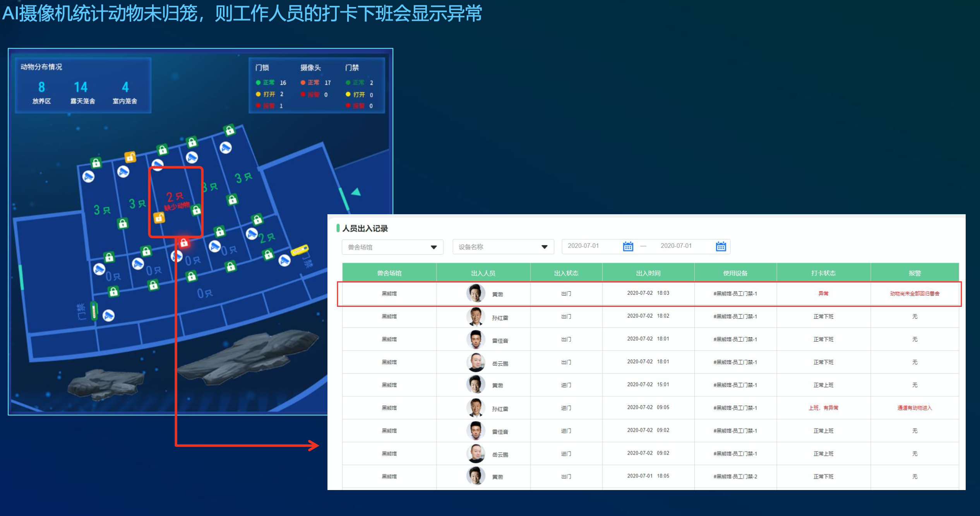Open the 设备名称 dropdown

click(503, 247)
